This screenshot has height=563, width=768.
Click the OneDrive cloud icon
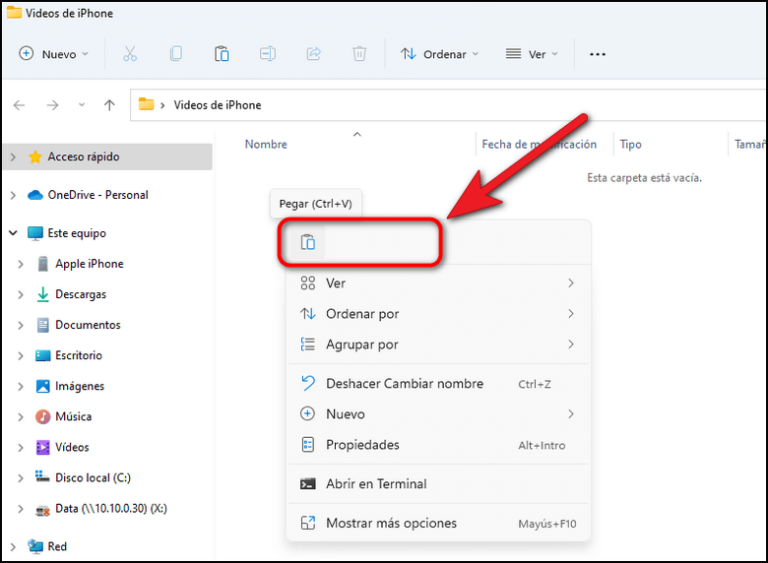(35, 195)
